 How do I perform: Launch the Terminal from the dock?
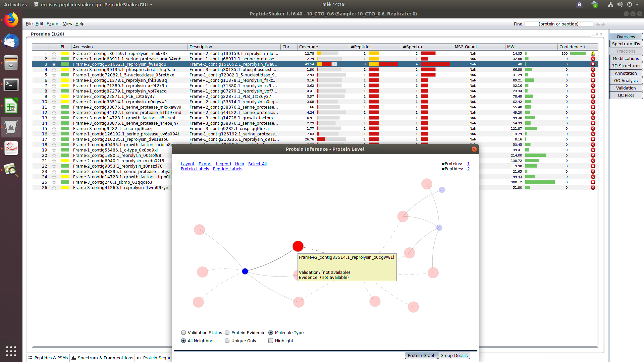click(11, 85)
